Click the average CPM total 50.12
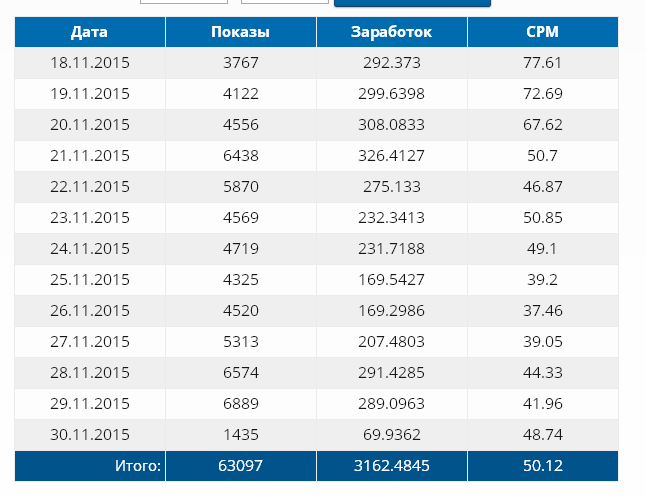 pyautogui.click(x=542, y=466)
